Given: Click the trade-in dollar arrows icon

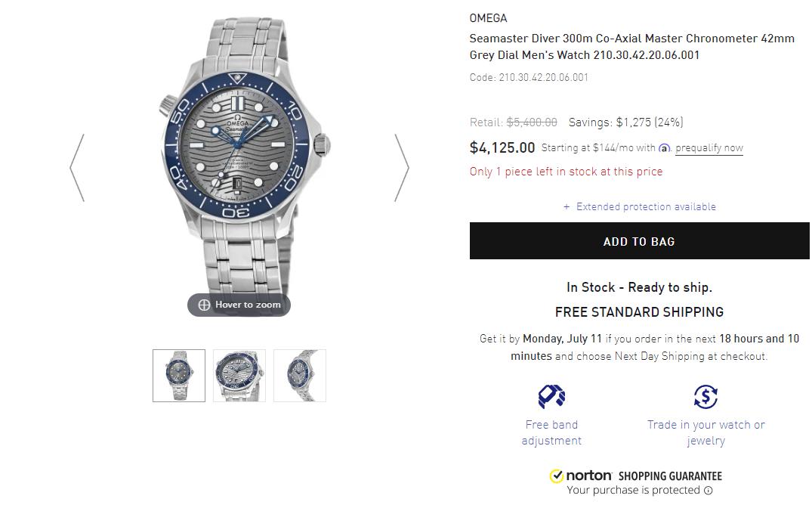Looking at the screenshot, I should click(x=705, y=396).
